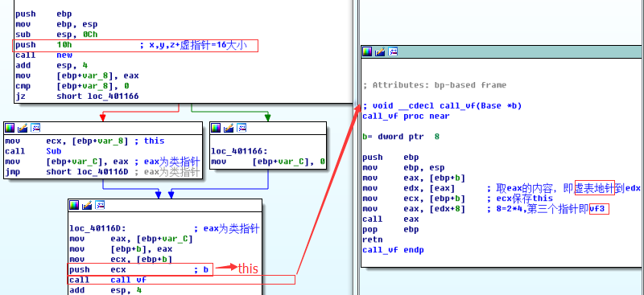
Task: Click set node color icon on call_vf node
Action: 367,51
